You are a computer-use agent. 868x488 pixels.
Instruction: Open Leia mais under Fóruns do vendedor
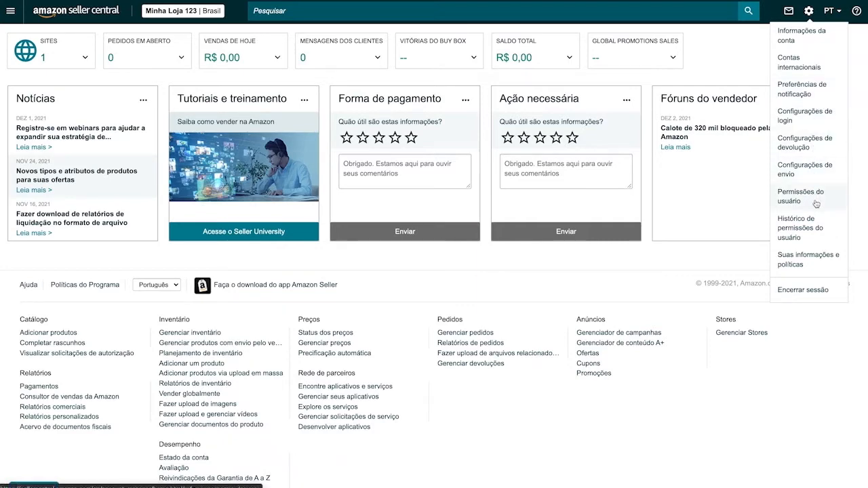pyautogui.click(x=675, y=147)
